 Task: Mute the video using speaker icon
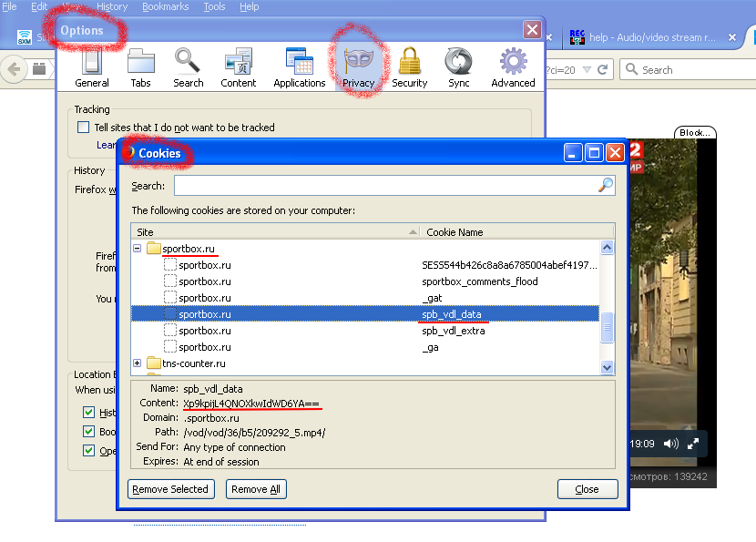click(x=670, y=444)
